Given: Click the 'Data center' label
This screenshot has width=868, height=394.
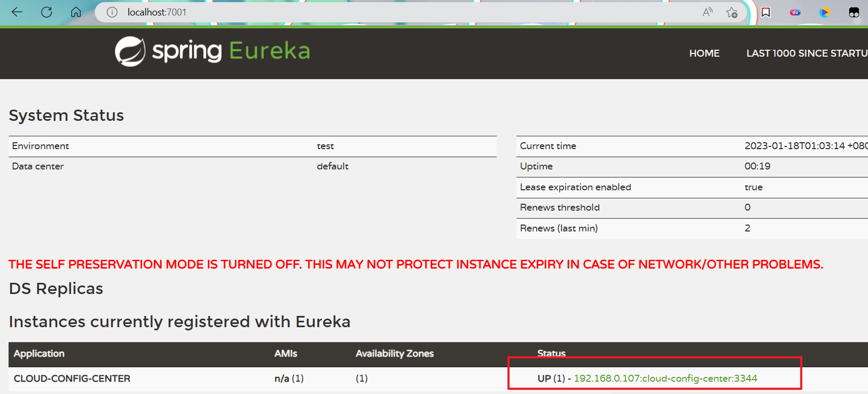Looking at the screenshot, I should click(38, 166).
